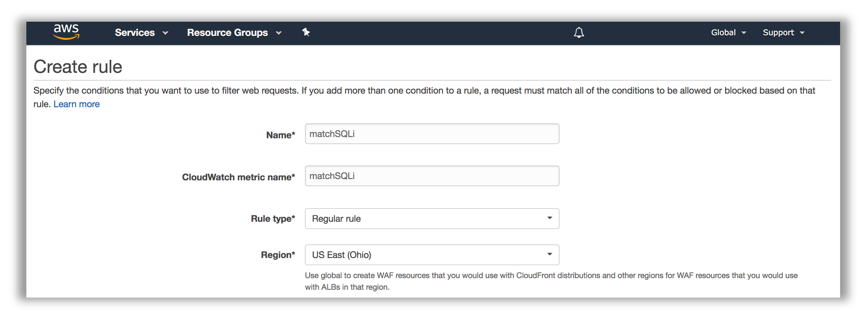
Task: Follow the Learn more link
Action: click(x=76, y=104)
